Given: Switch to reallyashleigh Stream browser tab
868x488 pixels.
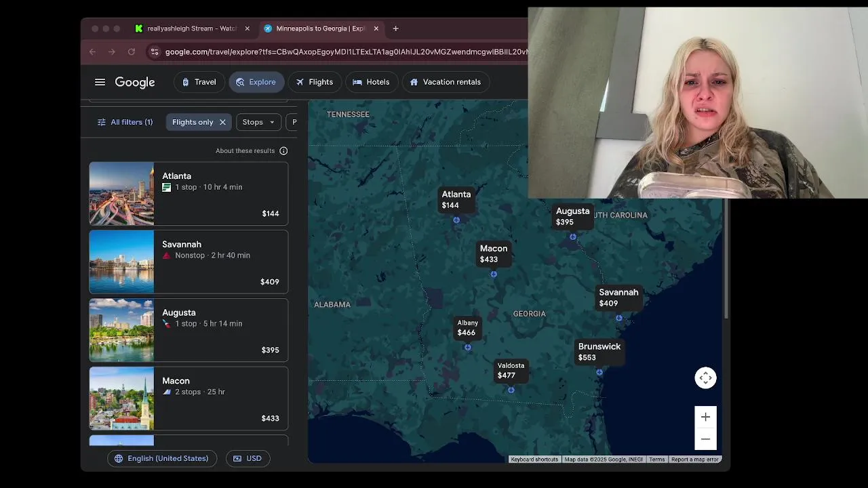Looking at the screenshot, I should pyautogui.click(x=192, y=28).
